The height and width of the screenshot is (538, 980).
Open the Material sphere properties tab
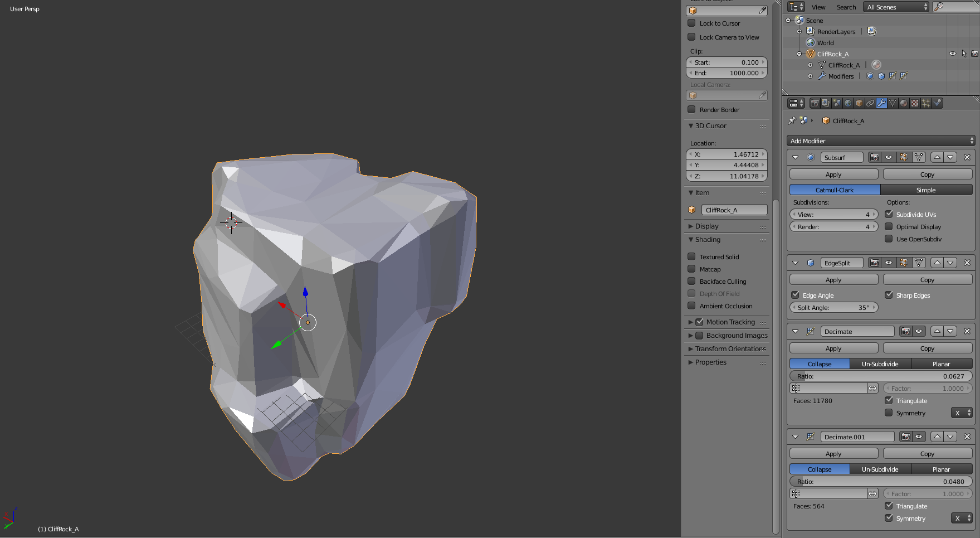(x=904, y=103)
